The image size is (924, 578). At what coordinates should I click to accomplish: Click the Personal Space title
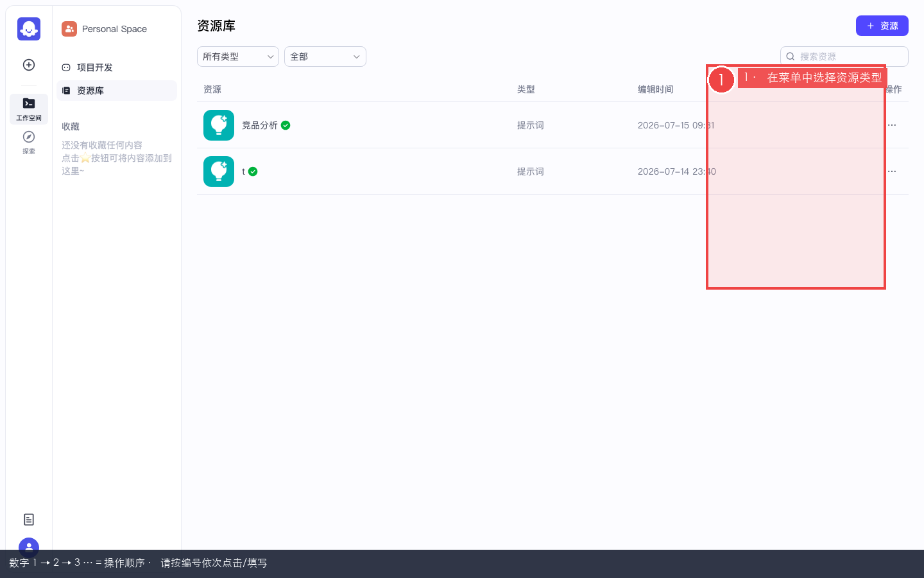(114, 29)
